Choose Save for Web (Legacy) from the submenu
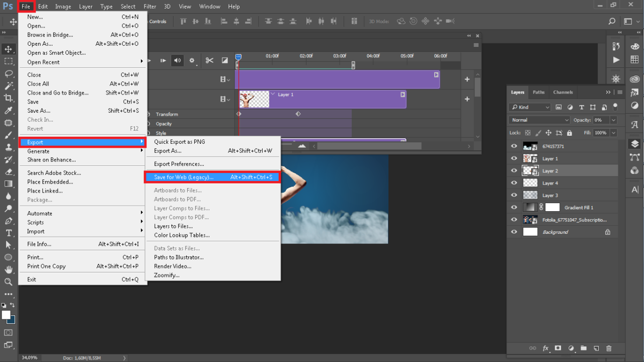644x362 pixels. click(184, 177)
